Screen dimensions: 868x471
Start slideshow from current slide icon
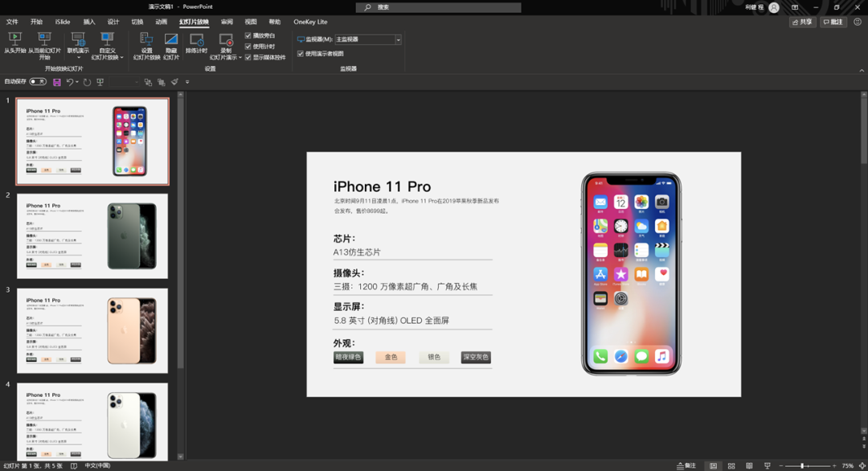pos(44,39)
